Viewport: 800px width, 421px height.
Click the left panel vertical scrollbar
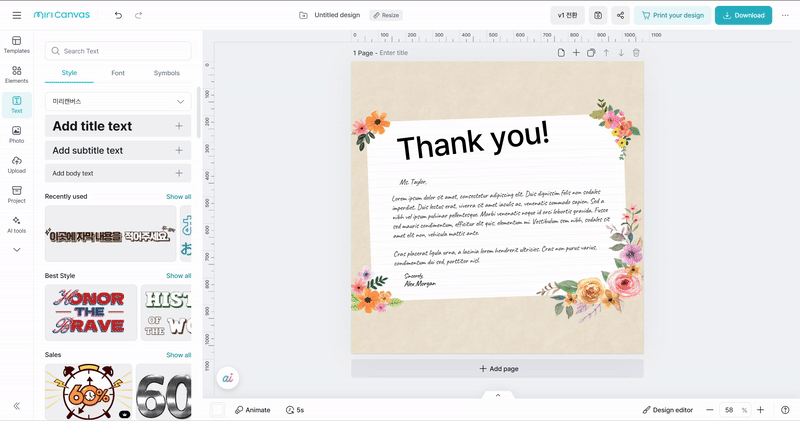198,112
